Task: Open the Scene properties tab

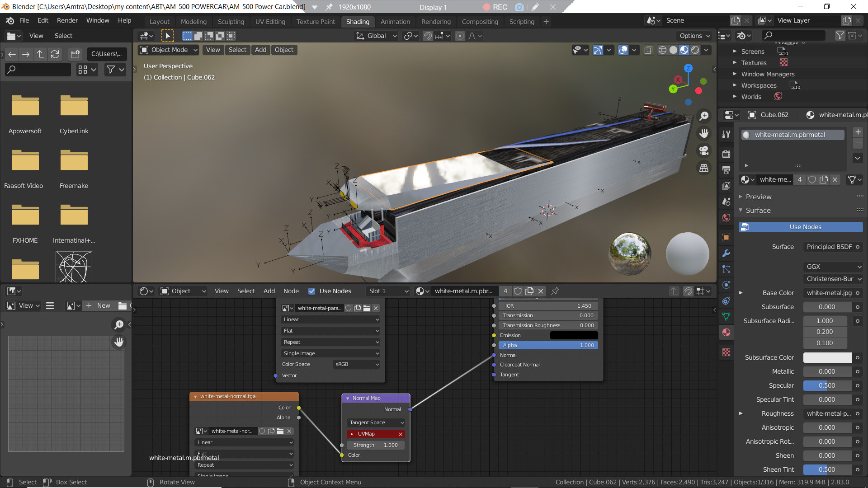Action: click(726, 202)
